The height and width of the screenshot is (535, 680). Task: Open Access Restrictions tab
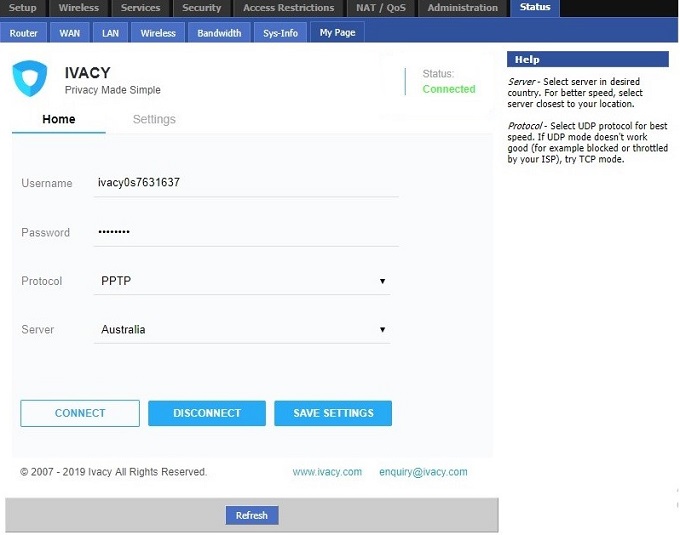[288, 8]
